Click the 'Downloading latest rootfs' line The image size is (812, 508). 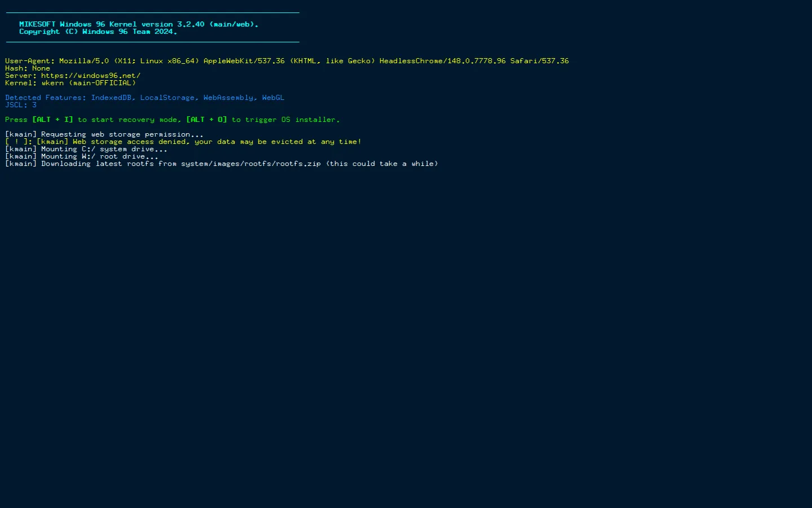point(222,164)
